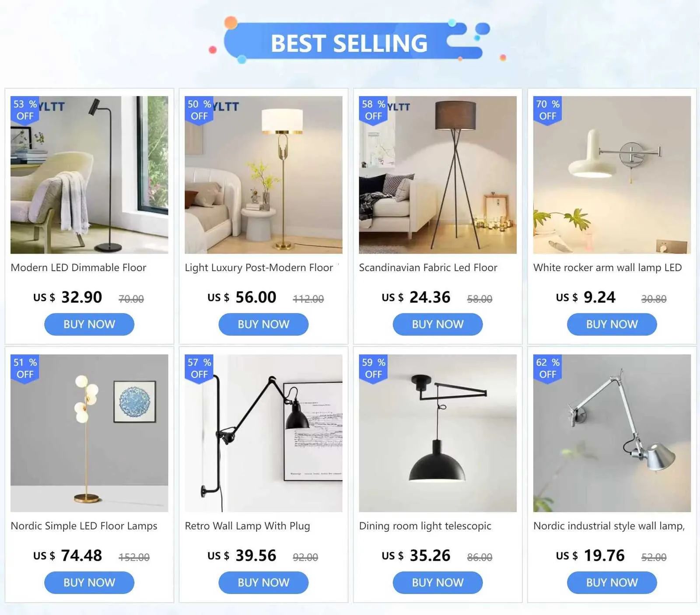Click the 62% OFF discount badge
The width and height of the screenshot is (700, 615).
click(548, 368)
